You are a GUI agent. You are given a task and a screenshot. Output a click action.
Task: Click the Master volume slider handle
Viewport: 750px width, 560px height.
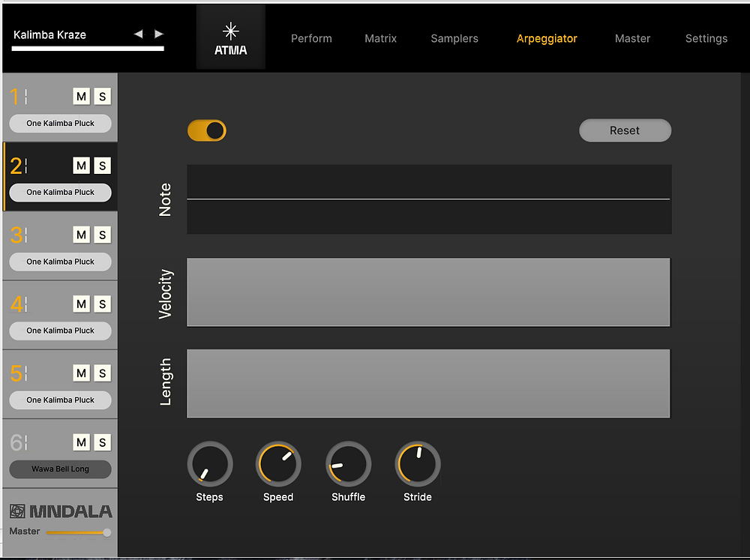(107, 532)
